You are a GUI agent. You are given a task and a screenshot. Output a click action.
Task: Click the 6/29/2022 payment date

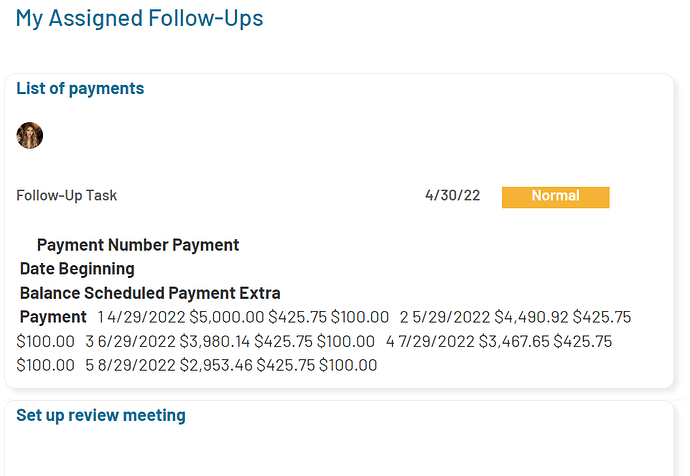136,341
